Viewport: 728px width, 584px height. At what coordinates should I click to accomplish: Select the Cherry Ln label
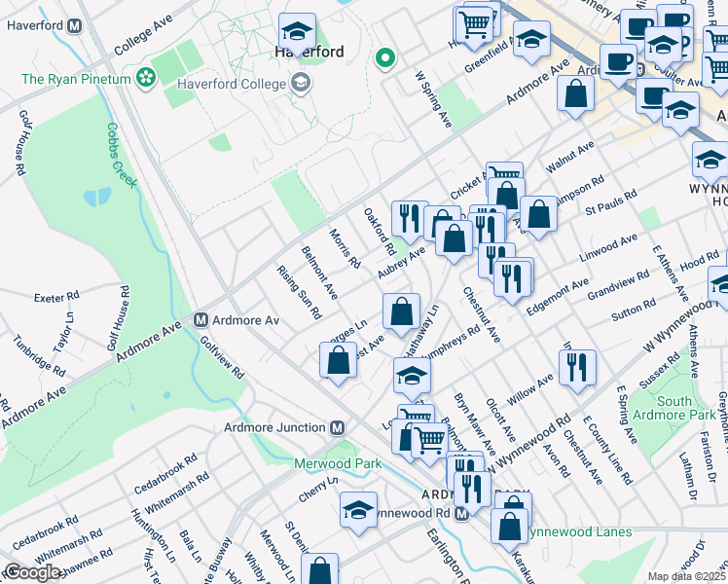coord(318,489)
